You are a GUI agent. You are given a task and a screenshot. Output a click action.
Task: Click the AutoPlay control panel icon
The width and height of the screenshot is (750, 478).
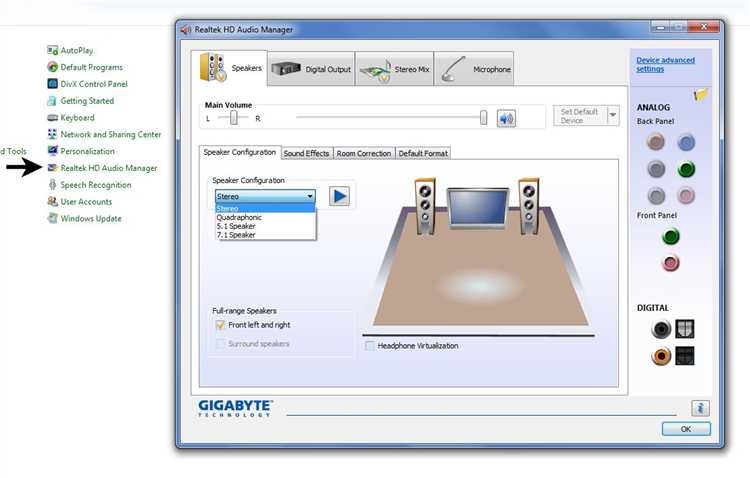[52, 50]
